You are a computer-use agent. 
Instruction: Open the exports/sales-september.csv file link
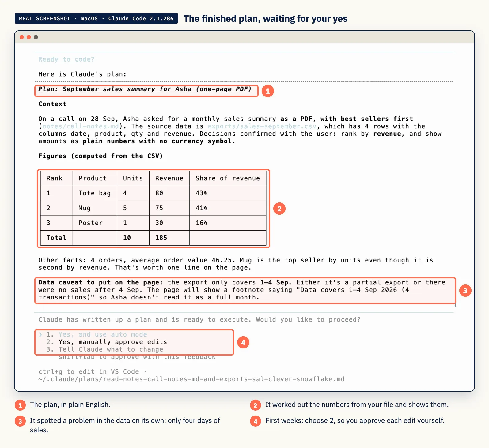262,126
